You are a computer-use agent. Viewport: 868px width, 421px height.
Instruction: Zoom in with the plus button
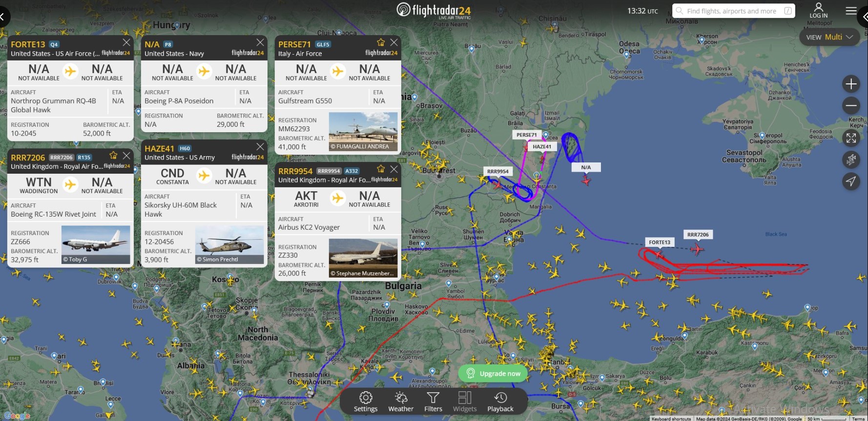pyautogui.click(x=851, y=84)
